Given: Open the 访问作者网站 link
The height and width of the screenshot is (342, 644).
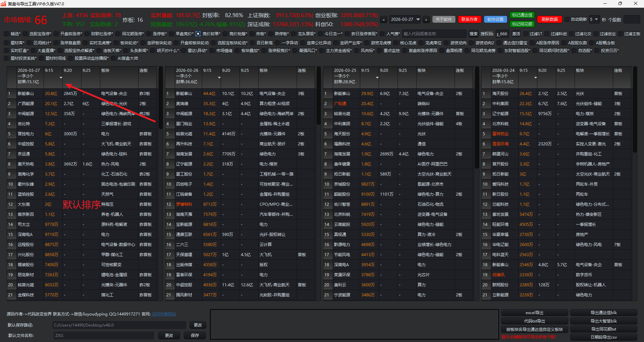Looking at the screenshot, I should tap(164, 314).
